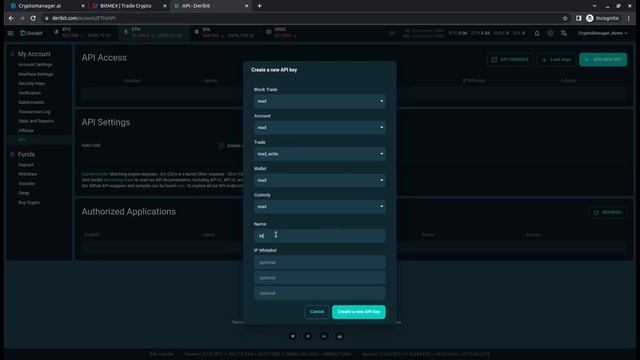The image size is (640, 360).
Task: Reload the Deribit page
Action: pyautogui.click(x=33, y=18)
